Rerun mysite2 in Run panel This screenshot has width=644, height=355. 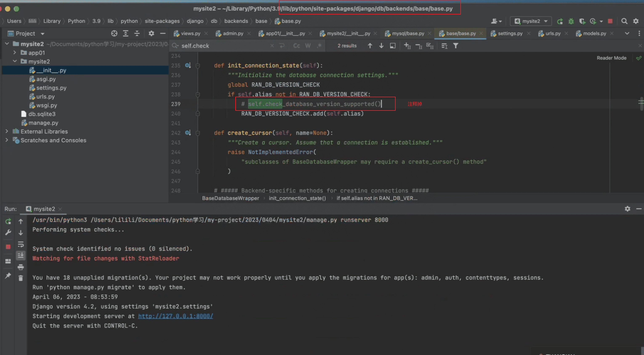(8, 222)
